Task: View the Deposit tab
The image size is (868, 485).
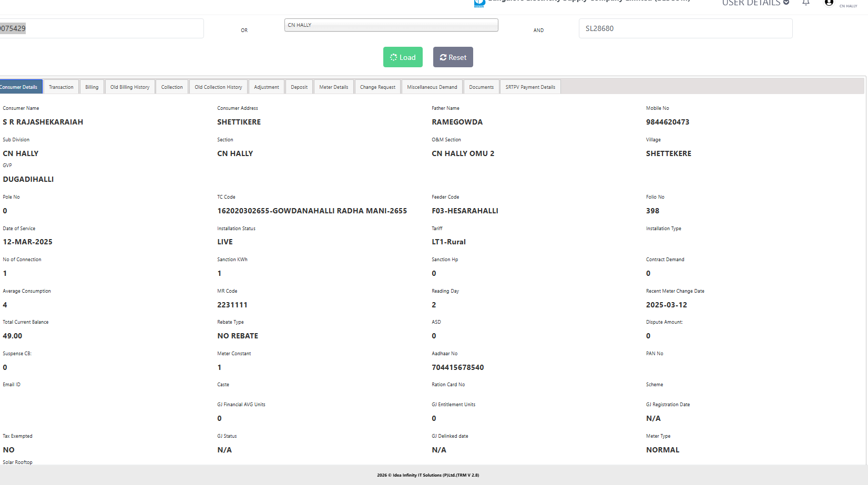Action: [x=299, y=87]
